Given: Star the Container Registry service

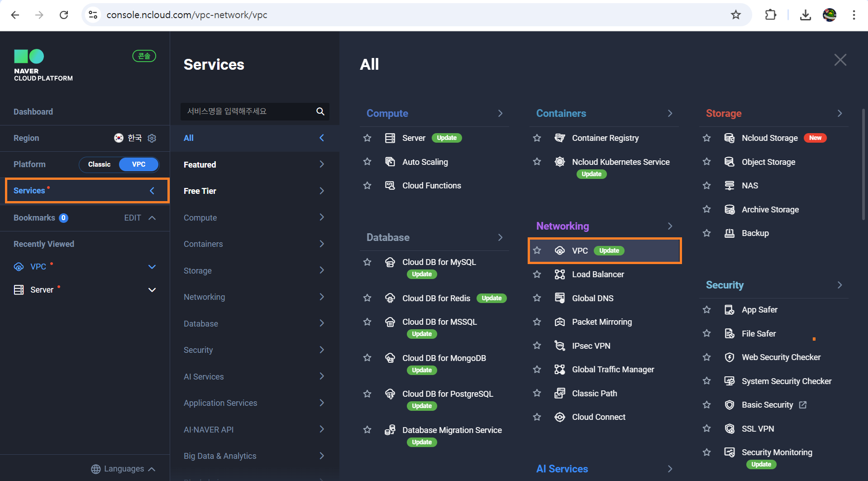Looking at the screenshot, I should click(x=537, y=138).
